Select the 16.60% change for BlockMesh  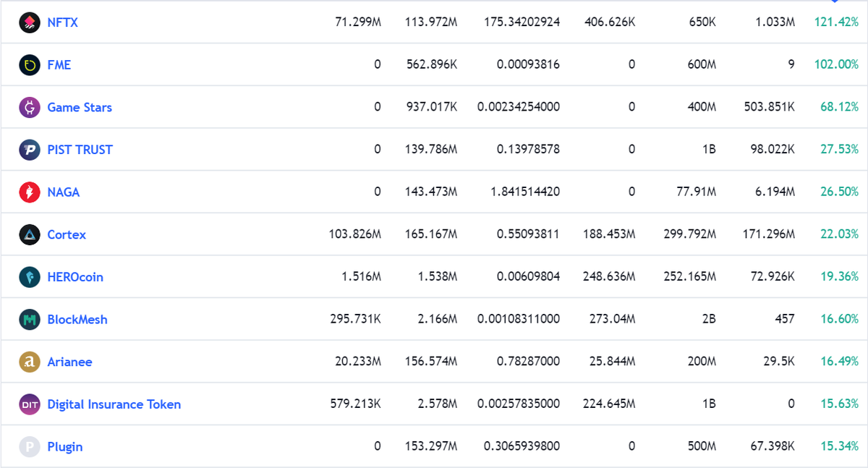tap(840, 320)
